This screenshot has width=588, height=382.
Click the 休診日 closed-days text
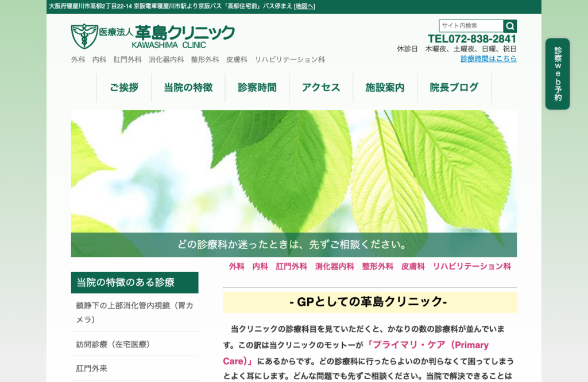pyautogui.click(x=457, y=49)
